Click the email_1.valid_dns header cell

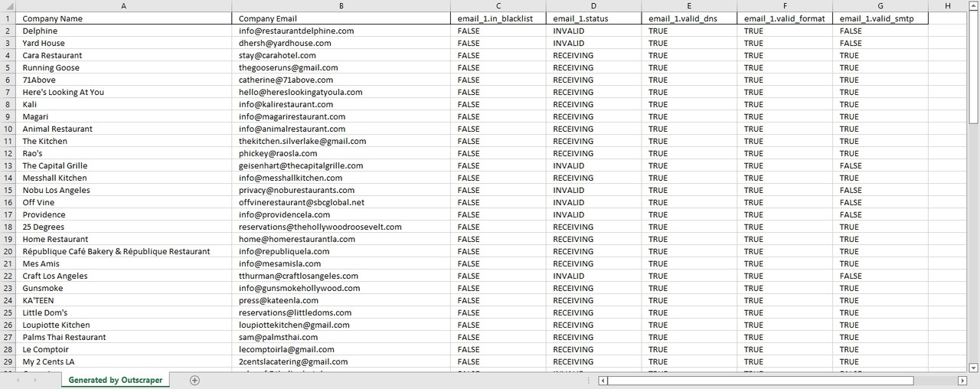tap(689, 18)
